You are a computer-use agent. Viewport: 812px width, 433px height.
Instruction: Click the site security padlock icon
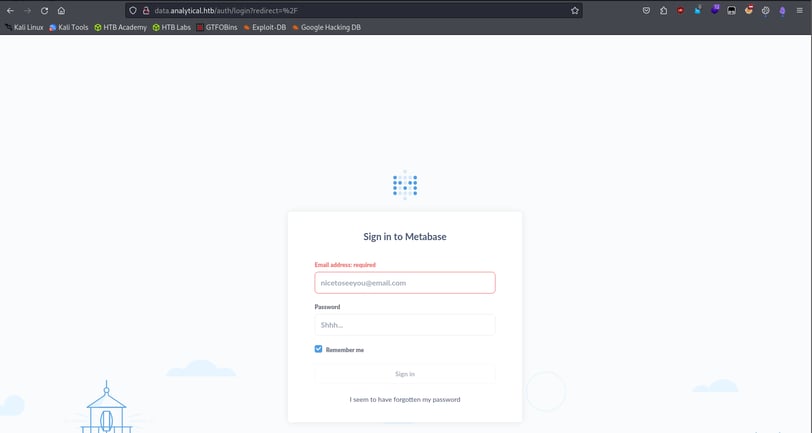pos(146,10)
